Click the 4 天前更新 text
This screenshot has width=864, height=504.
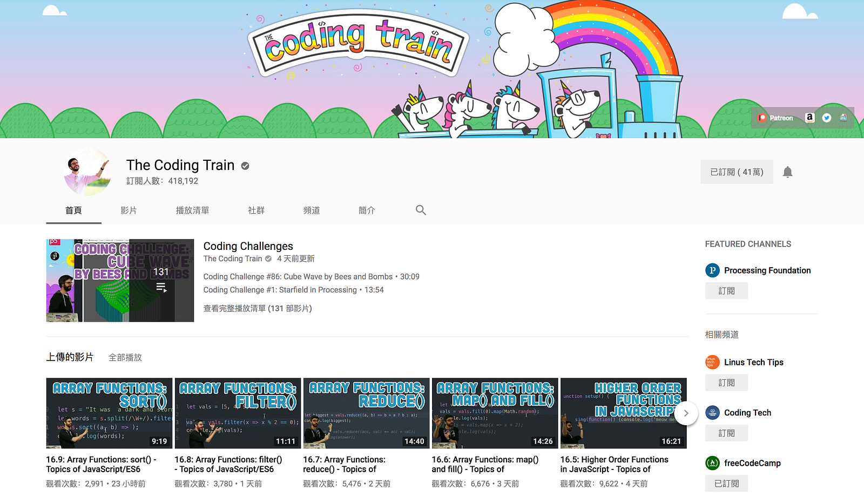296,259
